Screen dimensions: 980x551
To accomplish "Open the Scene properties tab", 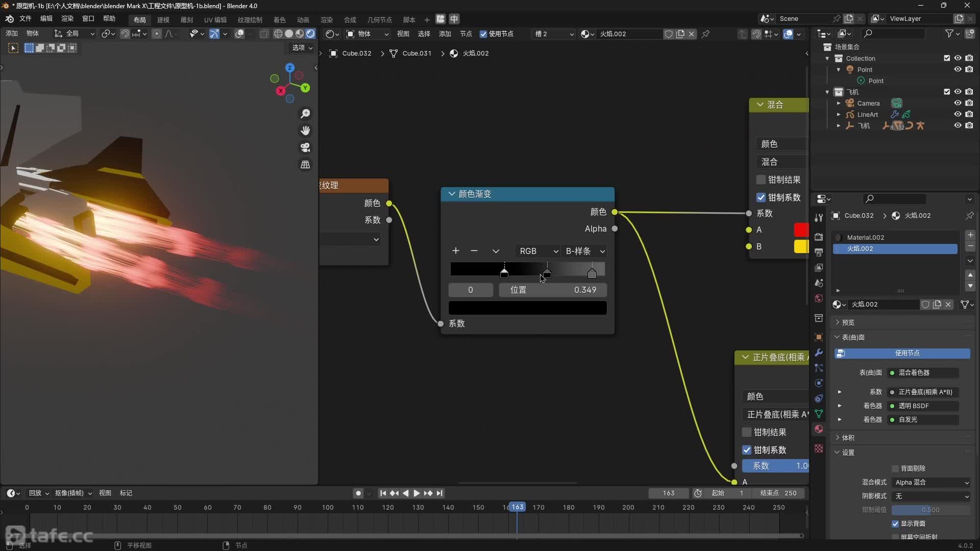I will tap(819, 283).
